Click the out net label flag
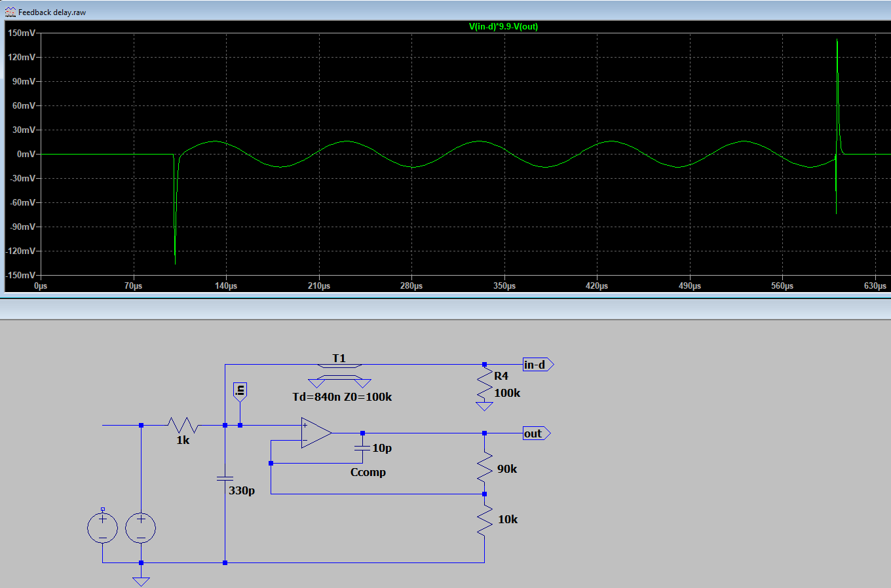This screenshot has height=588, width=891. 537,433
